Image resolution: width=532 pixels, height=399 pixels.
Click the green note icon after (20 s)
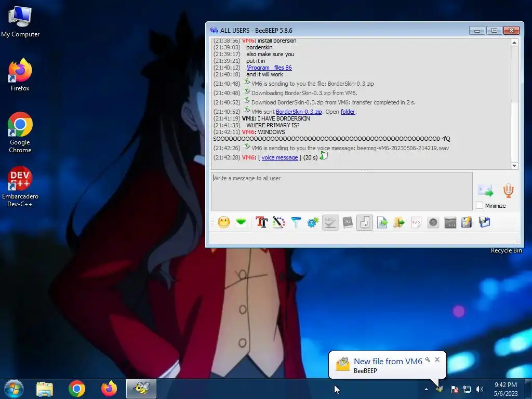click(324, 156)
